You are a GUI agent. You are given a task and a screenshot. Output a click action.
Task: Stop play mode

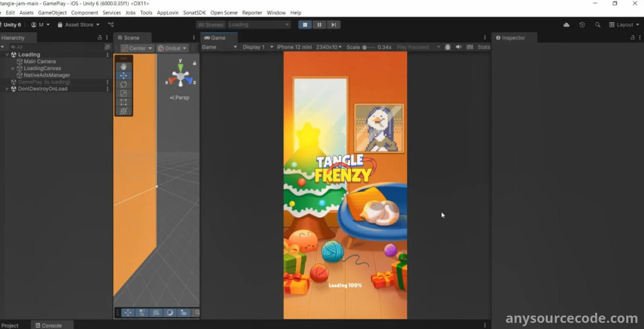point(305,25)
